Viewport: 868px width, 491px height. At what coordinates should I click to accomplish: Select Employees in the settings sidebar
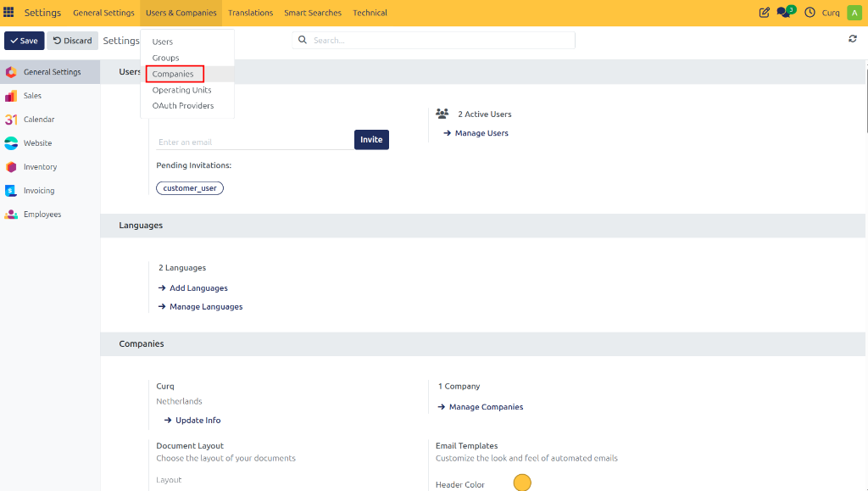pyautogui.click(x=50, y=215)
